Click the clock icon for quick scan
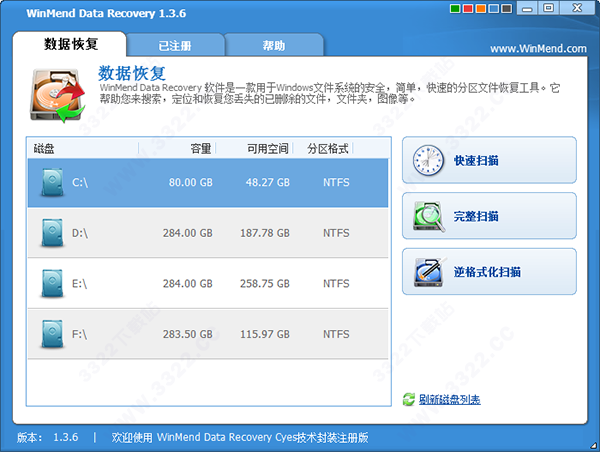This screenshot has height=452, width=600. pyautogui.click(x=428, y=160)
